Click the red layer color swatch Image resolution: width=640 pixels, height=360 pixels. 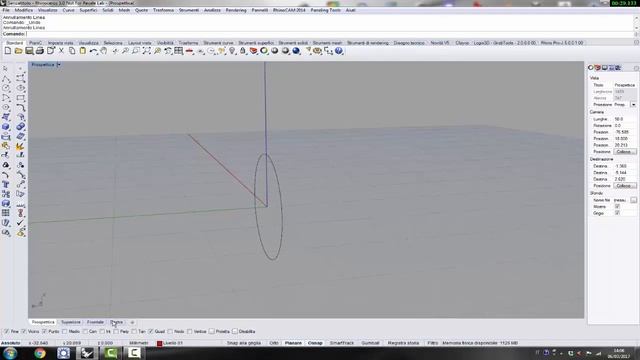pyautogui.click(x=160, y=343)
